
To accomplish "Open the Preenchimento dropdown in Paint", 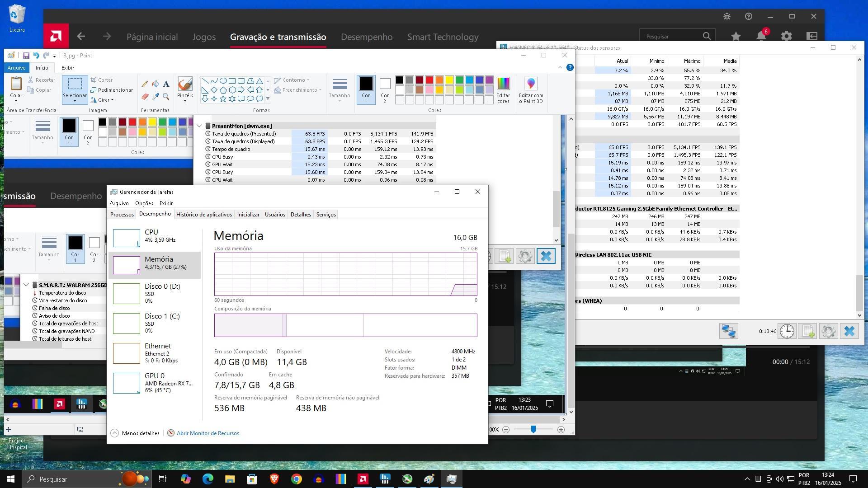I will click(x=298, y=90).
